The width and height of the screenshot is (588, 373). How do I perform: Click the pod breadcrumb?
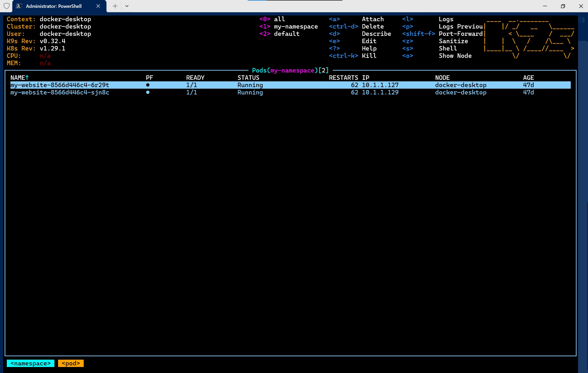[x=71, y=363]
